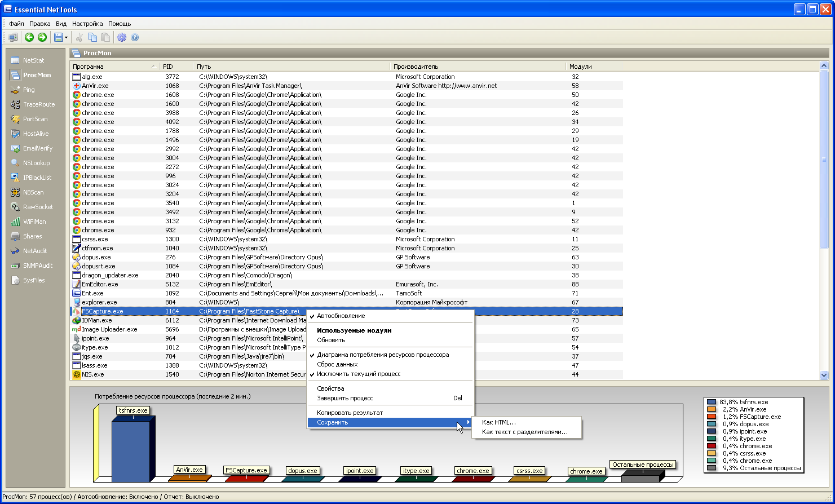Click the scroll up arrow of process list

[824, 67]
